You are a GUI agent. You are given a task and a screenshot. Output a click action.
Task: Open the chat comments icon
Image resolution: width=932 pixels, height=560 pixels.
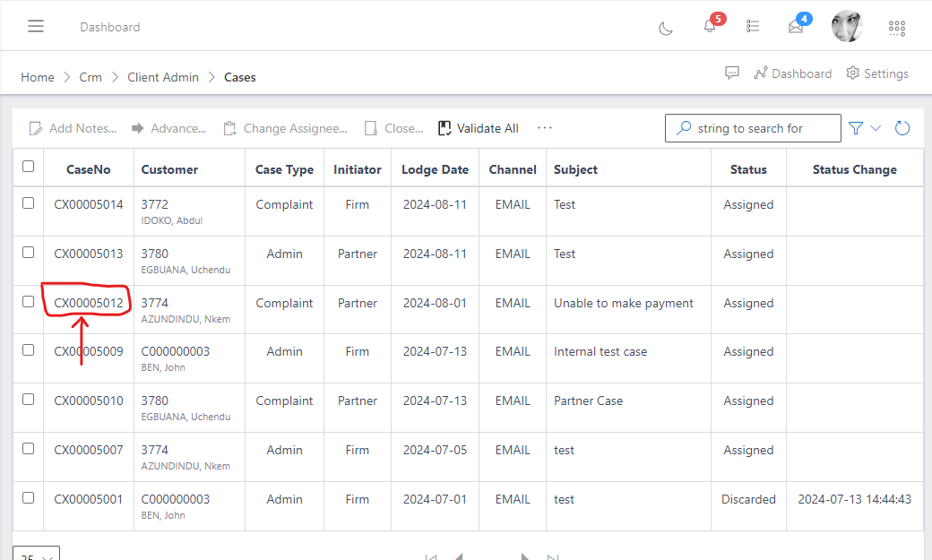732,73
